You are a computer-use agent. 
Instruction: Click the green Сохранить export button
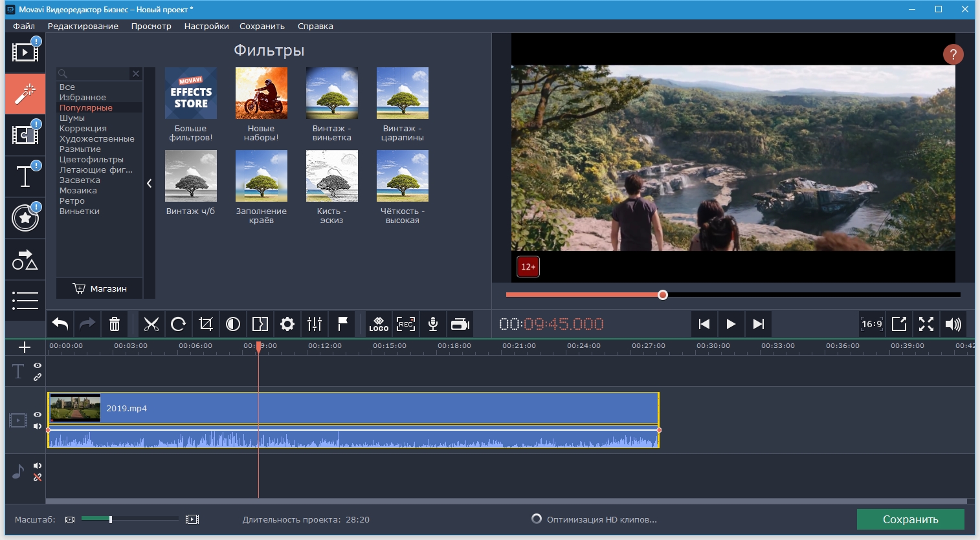click(x=910, y=519)
